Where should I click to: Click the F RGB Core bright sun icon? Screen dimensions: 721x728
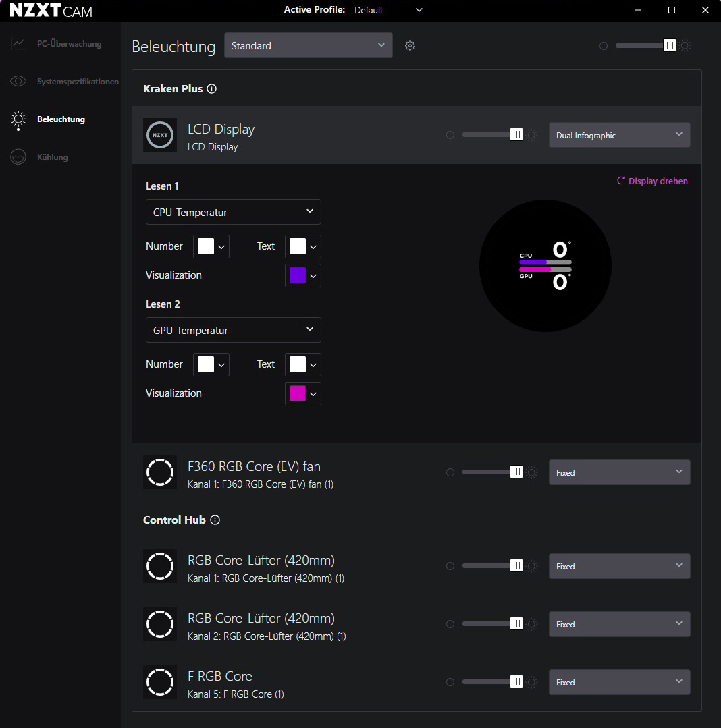click(x=532, y=682)
